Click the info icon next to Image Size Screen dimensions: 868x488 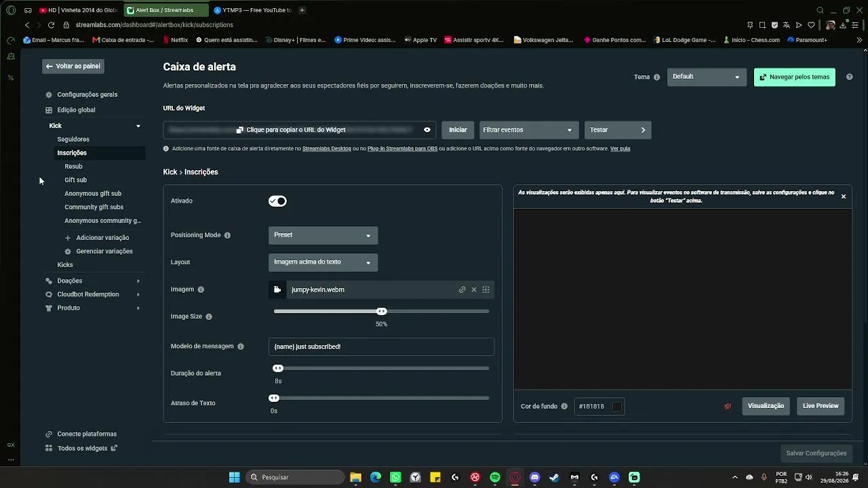tap(209, 317)
